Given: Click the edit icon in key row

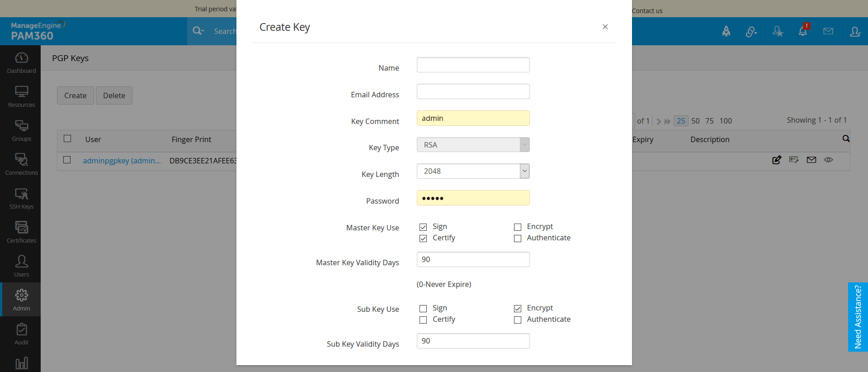Looking at the screenshot, I should pos(777,160).
